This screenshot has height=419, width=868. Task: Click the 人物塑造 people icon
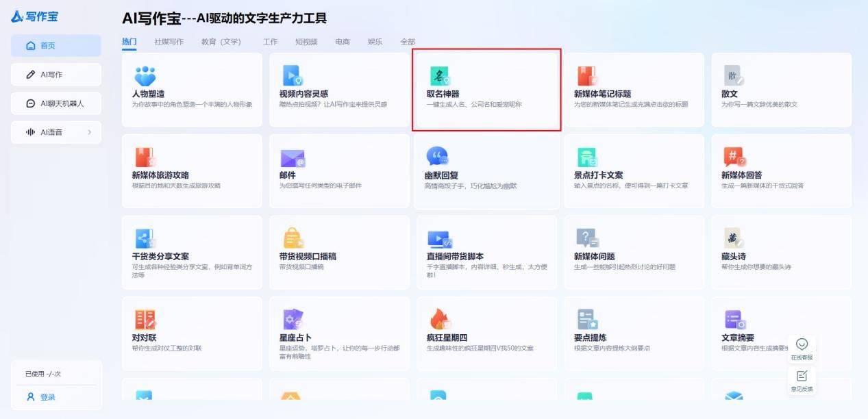tap(145, 76)
